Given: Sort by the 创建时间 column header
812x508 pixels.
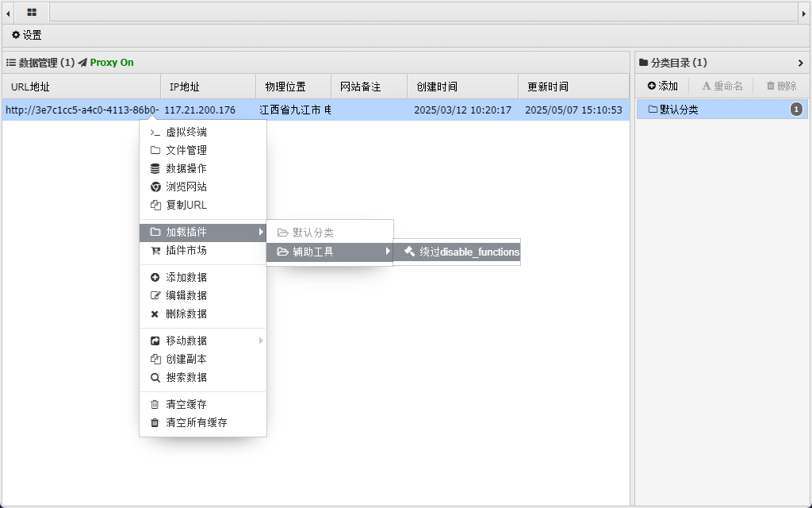Looking at the screenshot, I should [x=437, y=87].
